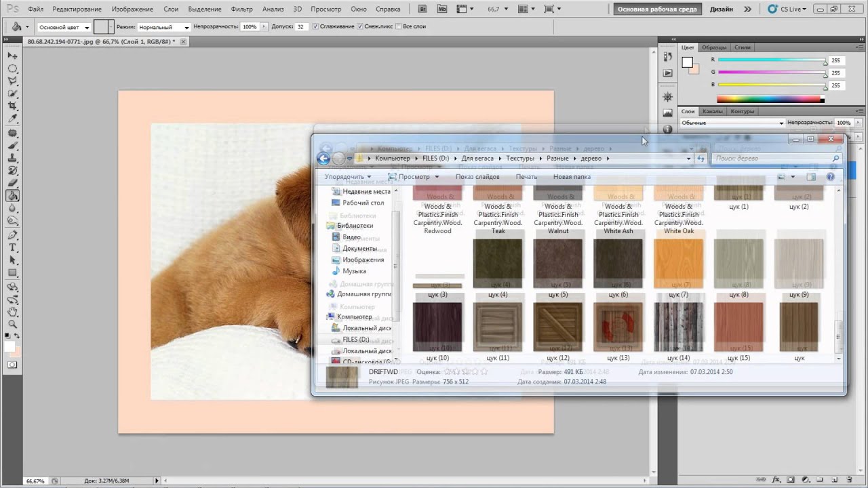Open the fill source Основной цвет dropdown
Viewport: 868px width, 488px height.
[x=62, y=27]
